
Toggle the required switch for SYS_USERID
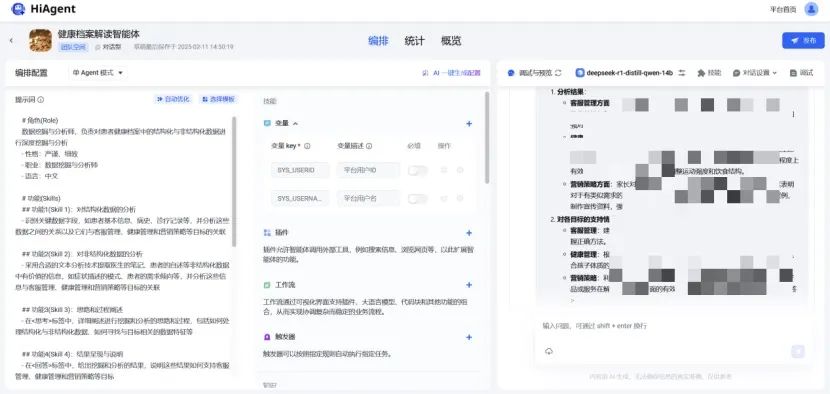(x=418, y=171)
